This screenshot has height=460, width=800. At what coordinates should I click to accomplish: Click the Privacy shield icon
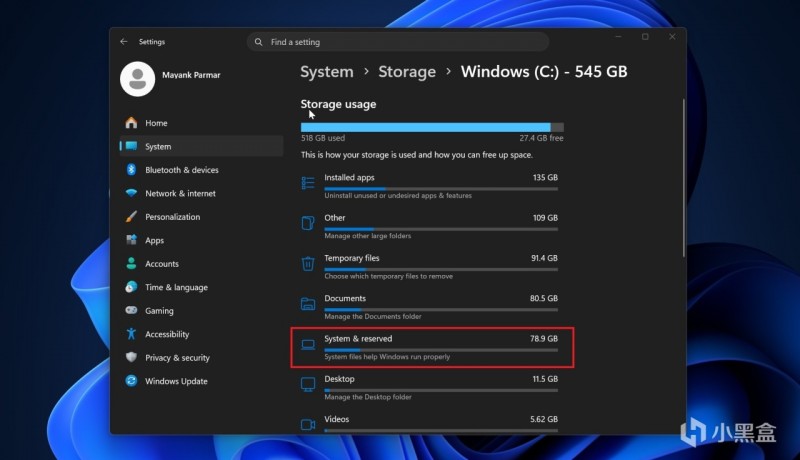[x=131, y=357]
